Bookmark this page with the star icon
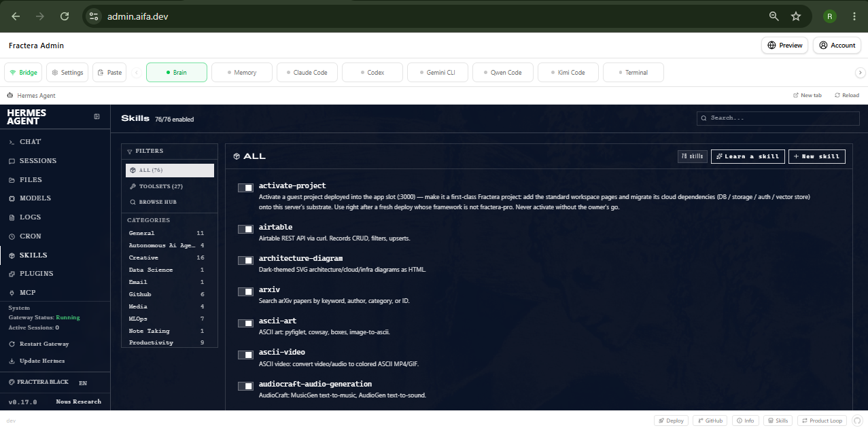This screenshot has height=428, width=868. [x=795, y=16]
